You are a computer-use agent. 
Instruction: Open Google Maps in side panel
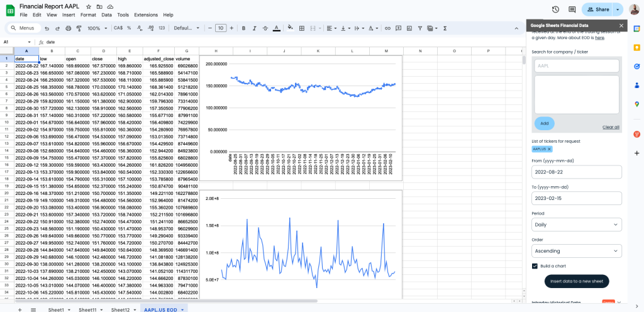[636, 104]
